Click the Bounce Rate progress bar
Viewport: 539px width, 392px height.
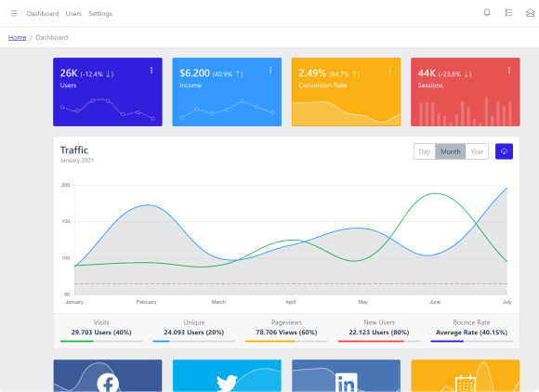click(x=472, y=341)
